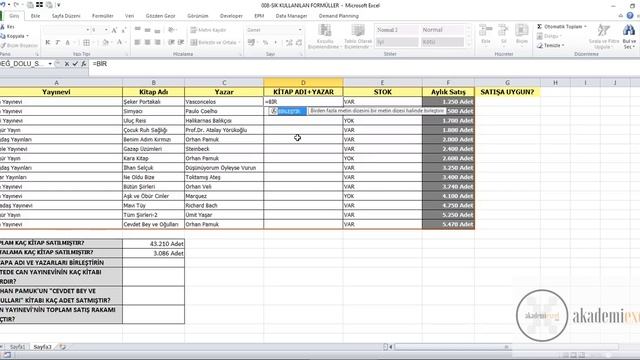
Task: Toggle bold K formatting
Action: tap(48, 42)
